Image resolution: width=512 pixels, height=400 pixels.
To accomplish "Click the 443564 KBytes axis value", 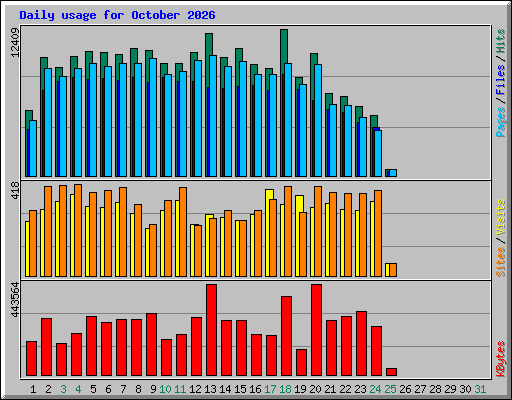I will (x=15, y=300).
